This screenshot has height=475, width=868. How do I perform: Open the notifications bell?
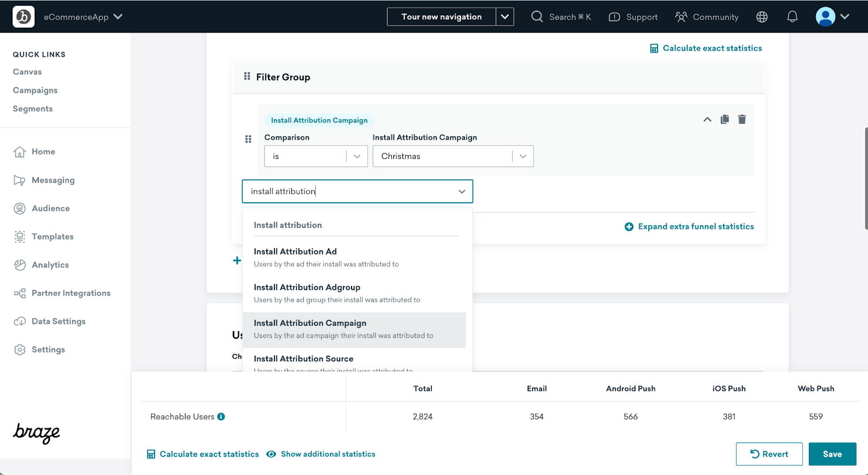click(x=792, y=17)
